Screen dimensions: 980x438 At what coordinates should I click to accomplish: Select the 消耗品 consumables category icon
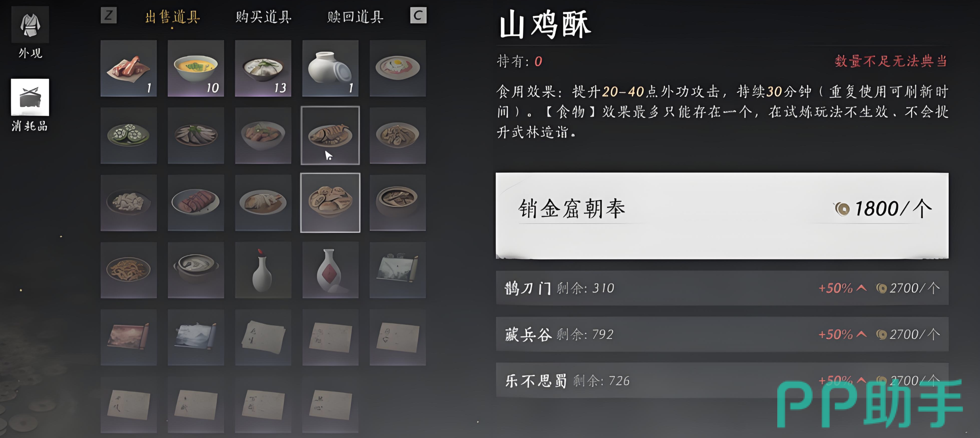pyautogui.click(x=30, y=97)
